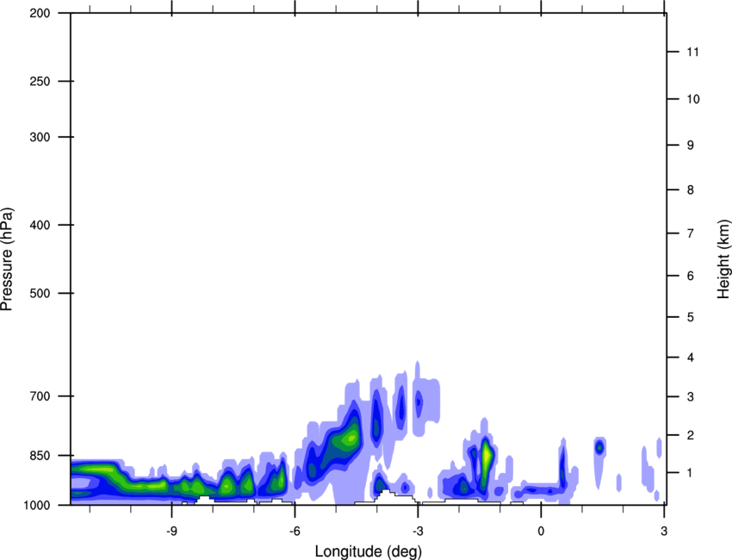The height and width of the screenshot is (560, 732).
Task: Select the 1000 pressure tick label
Action: click(x=37, y=505)
